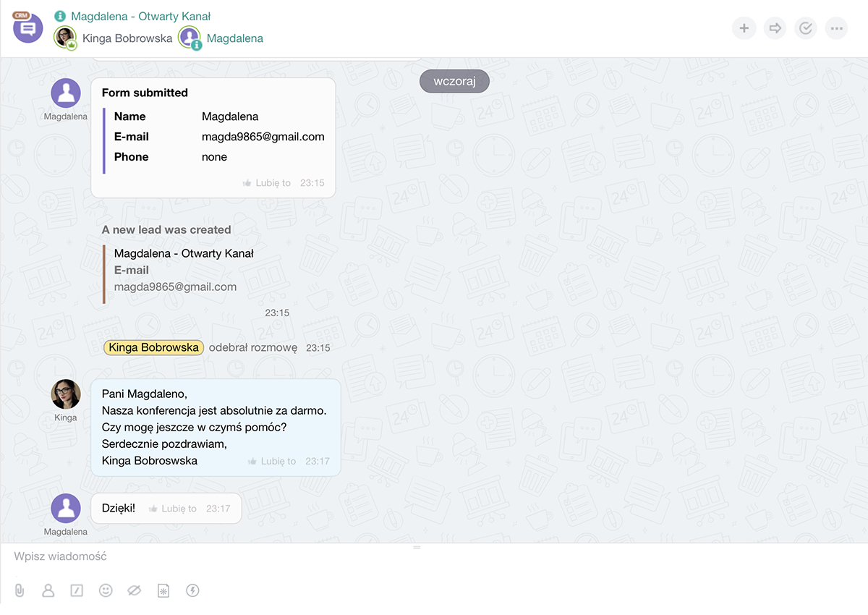Viewport: 868px width, 615px height.
Task: Click the paperclip attach file icon
Action: point(20,590)
